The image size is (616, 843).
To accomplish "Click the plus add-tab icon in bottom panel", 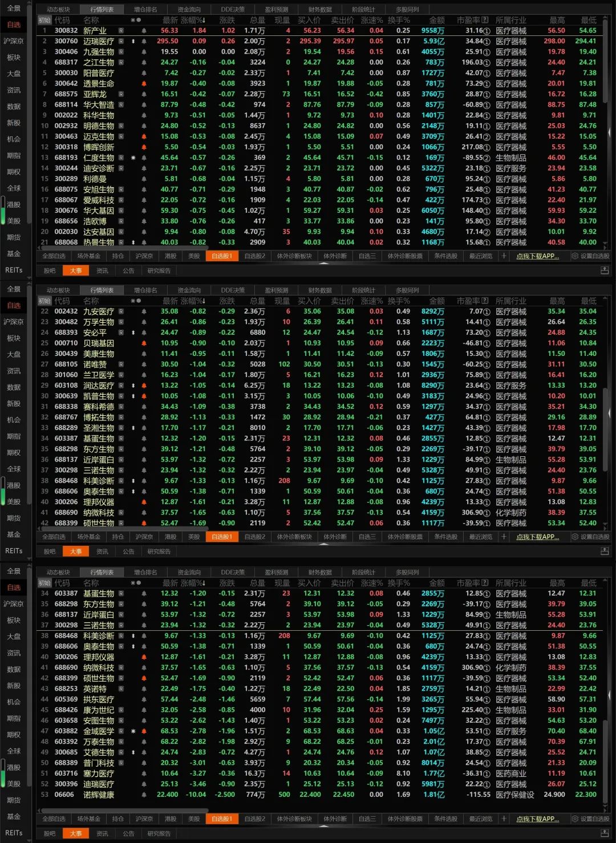I will click(504, 819).
